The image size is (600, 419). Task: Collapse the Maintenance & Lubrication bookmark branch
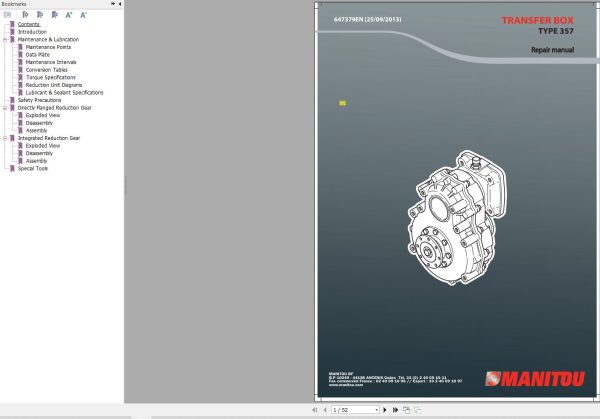(5, 39)
